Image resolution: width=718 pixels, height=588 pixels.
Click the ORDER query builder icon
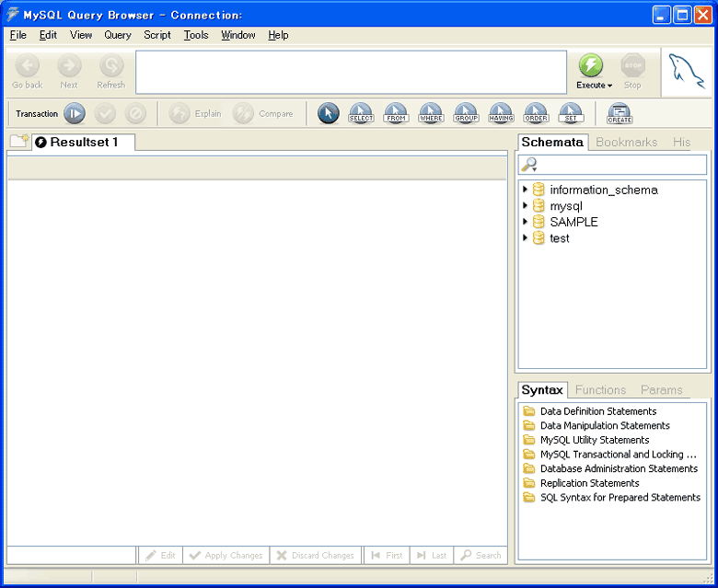536,113
